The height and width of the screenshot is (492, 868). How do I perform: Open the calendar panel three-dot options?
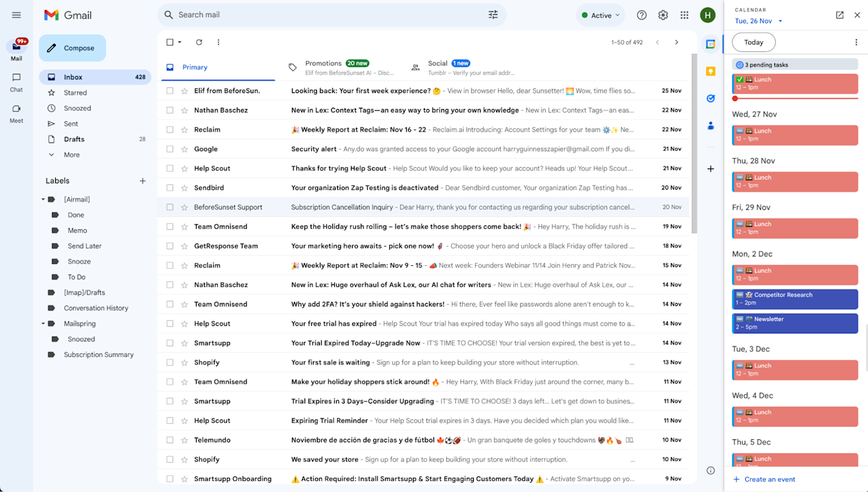pos(856,42)
